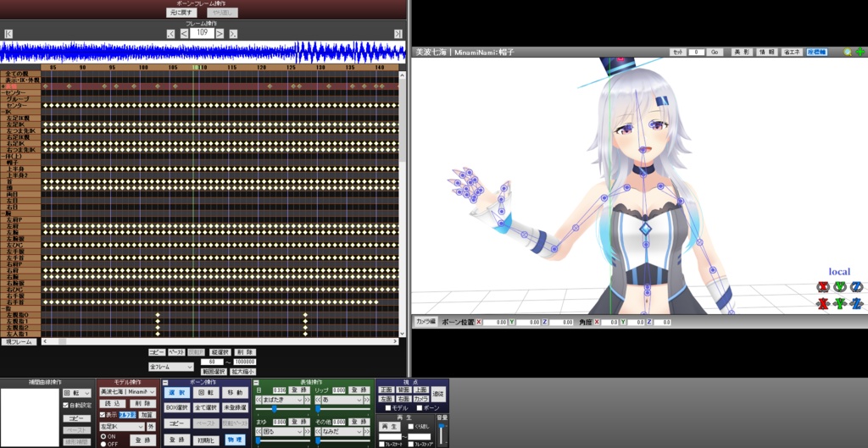868x448 pixels.
Task: Open the 全フレーム range dropdown
Action: tap(171, 367)
